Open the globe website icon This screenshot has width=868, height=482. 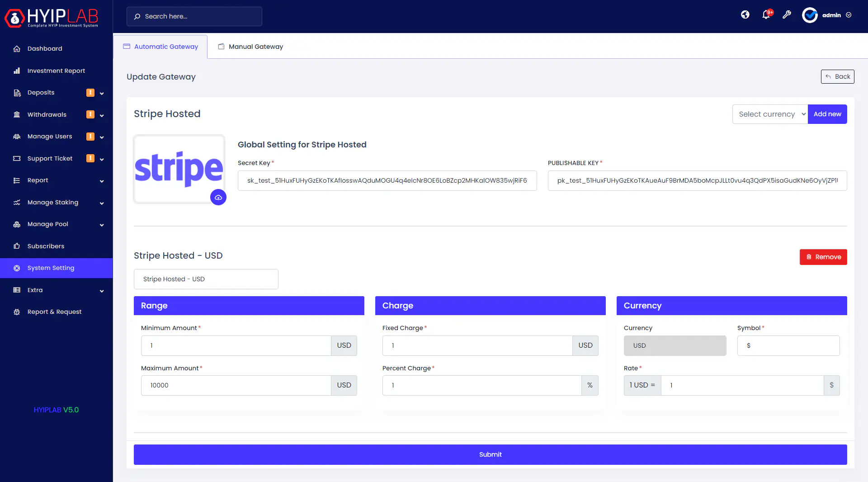745,15
